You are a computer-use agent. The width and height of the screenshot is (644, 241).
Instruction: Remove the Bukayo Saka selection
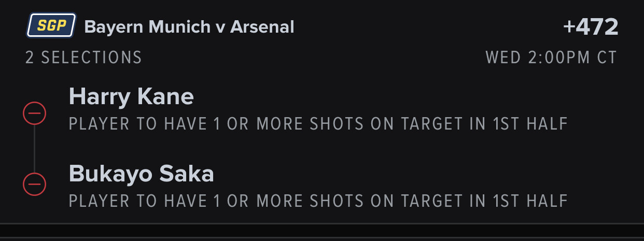tap(35, 183)
